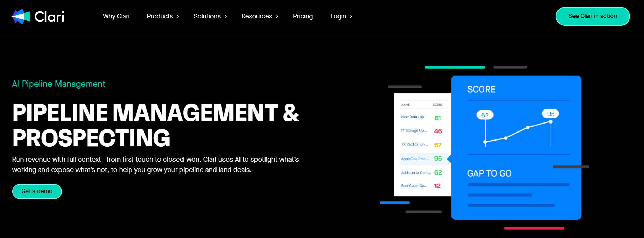Click the See Clari in action button
The image size is (644, 238).
(593, 16)
